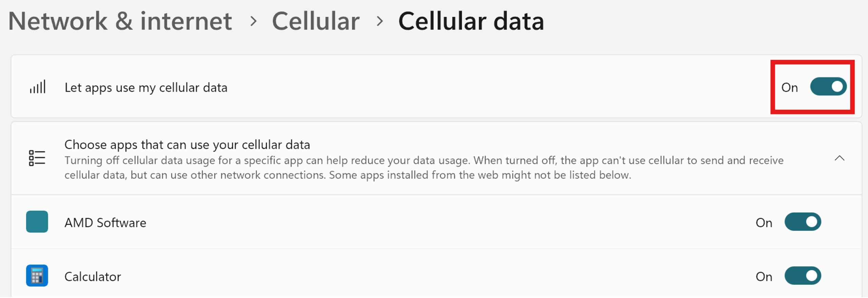
Task: Click the app list icon beside Choose apps
Action: pyautogui.click(x=37, y=158)
